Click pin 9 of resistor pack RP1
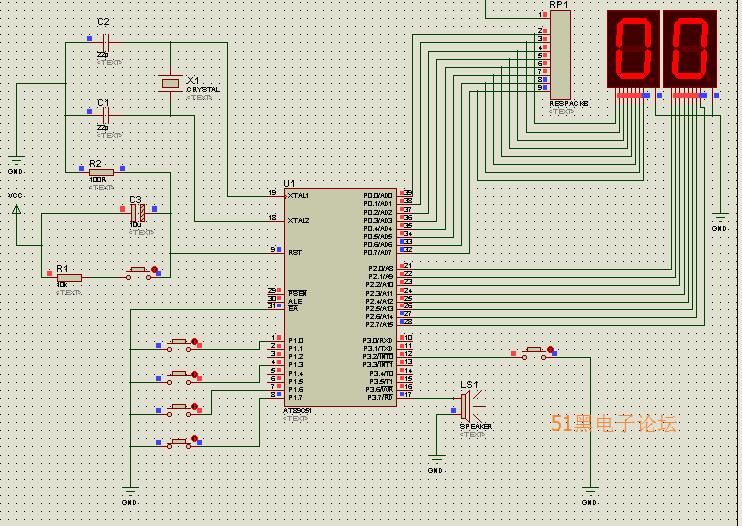 540,88
